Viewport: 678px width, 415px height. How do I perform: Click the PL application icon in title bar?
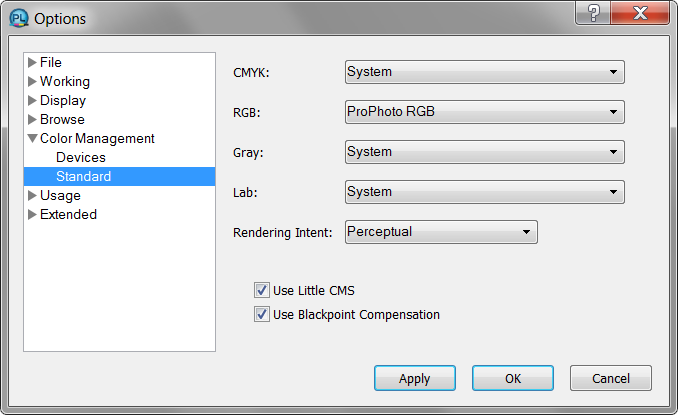(x=19, y=19)
